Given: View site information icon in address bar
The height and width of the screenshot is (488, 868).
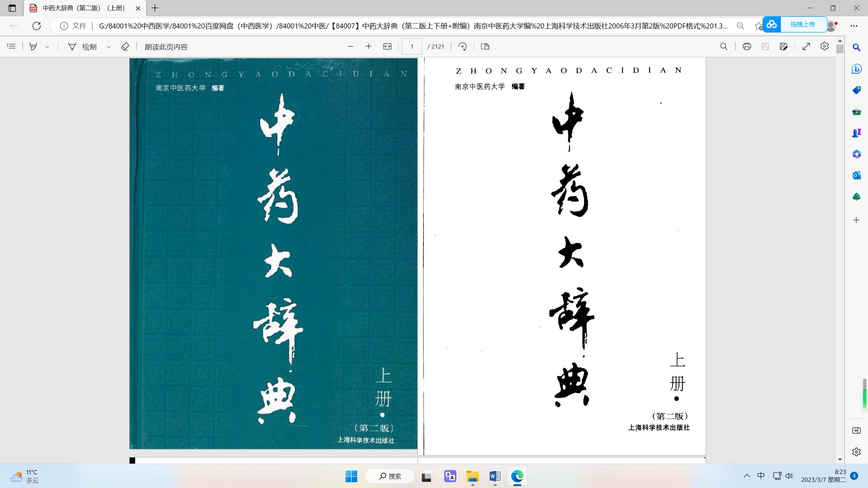Looking at the screenshot, I should [x=64, y=26].
